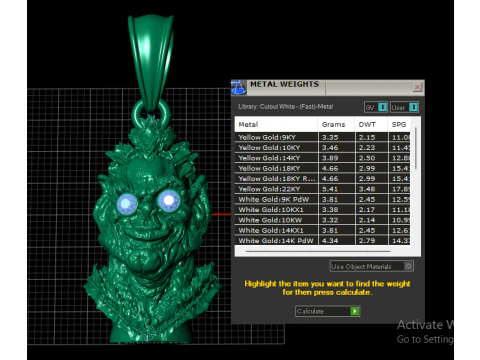Click the DWT column header
The width and height of the screenshot is (480, 360).
(x=371, y=124)
